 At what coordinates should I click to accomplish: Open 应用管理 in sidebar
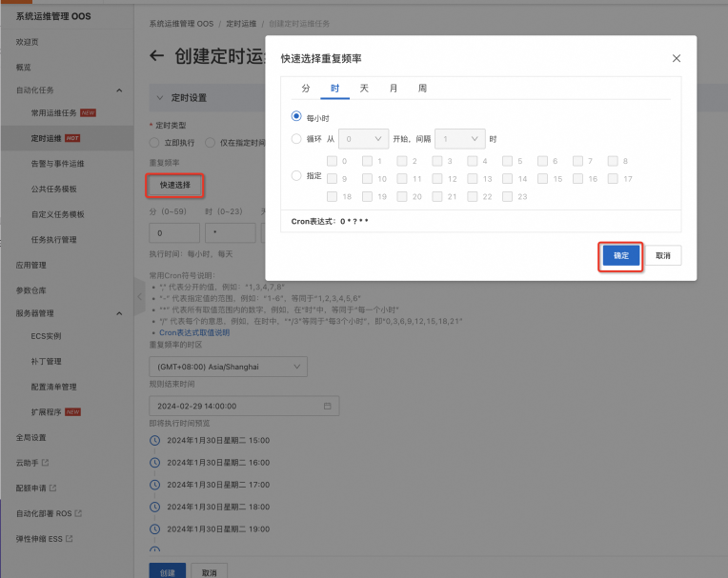tap(31, 265)
